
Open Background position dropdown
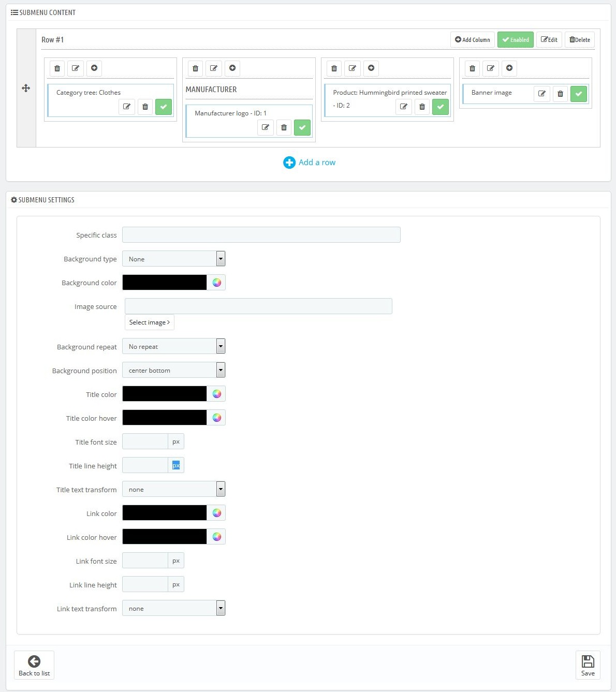coord(174,370)
